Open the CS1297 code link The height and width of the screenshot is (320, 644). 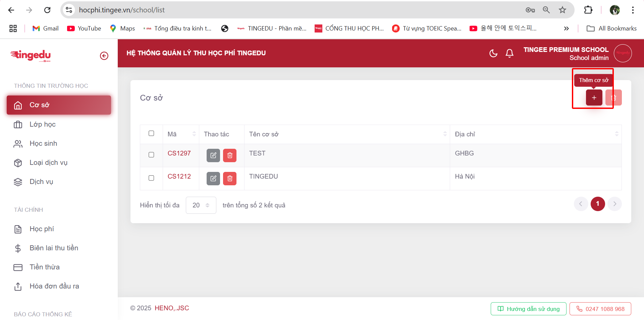click(179, 153)
